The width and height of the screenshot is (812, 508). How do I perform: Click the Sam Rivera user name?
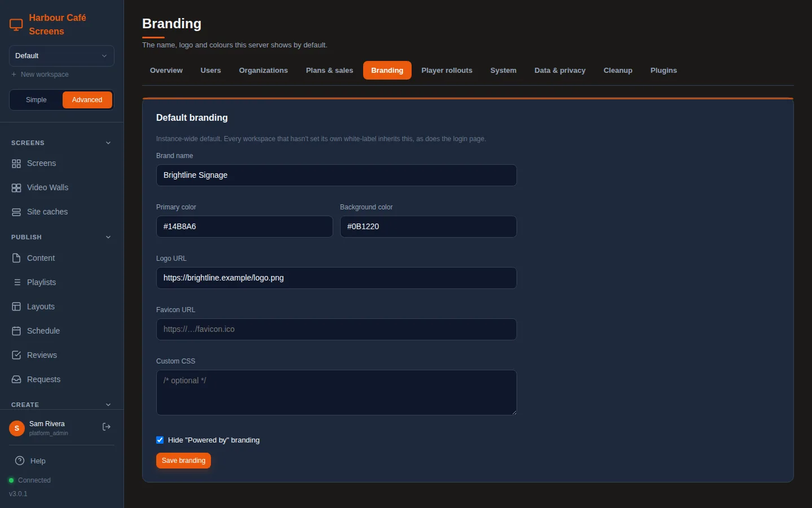click(47, 424)
